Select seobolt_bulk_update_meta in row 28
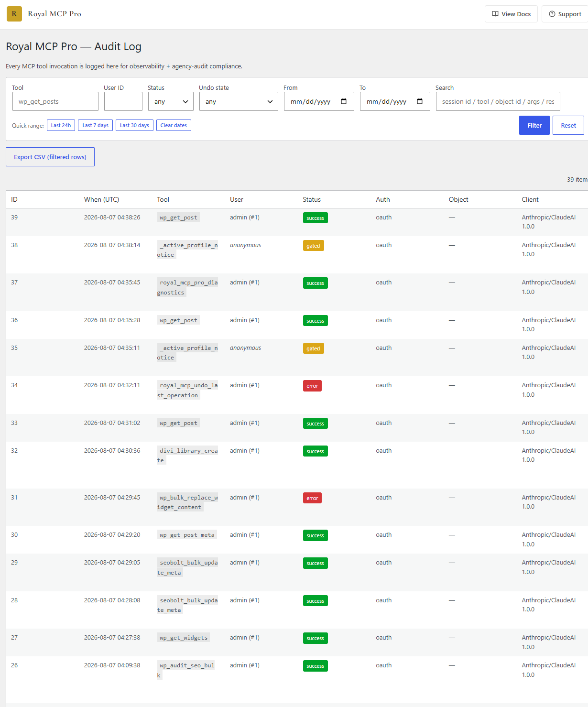Screen dimensions: 588x707 coord(187,605)
